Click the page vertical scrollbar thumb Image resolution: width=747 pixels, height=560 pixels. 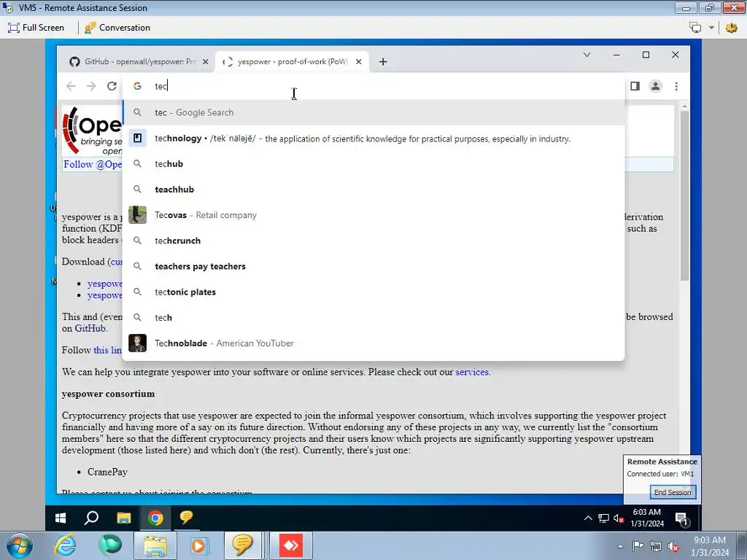coord(684,195)
